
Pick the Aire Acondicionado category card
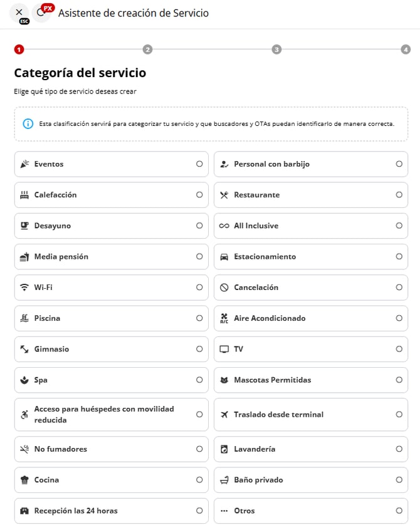click(x=310, y=318)
